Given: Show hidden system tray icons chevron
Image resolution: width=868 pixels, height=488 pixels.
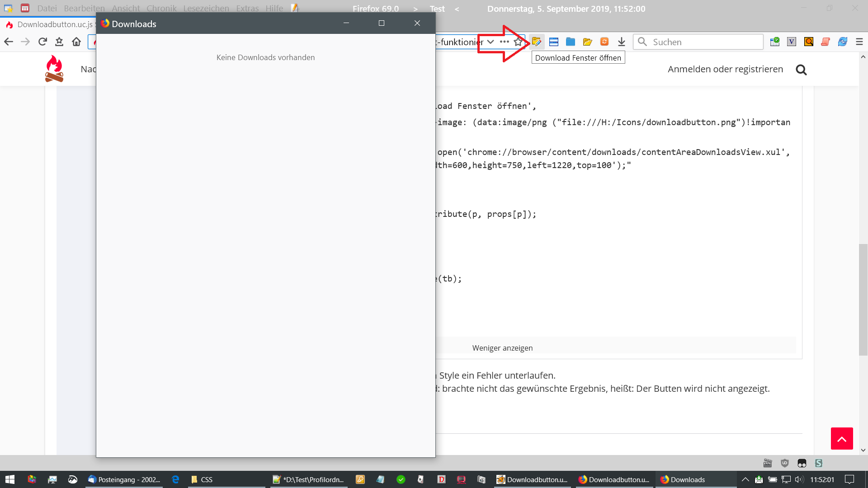Looking at the screenshot, I should pos(745,479).
